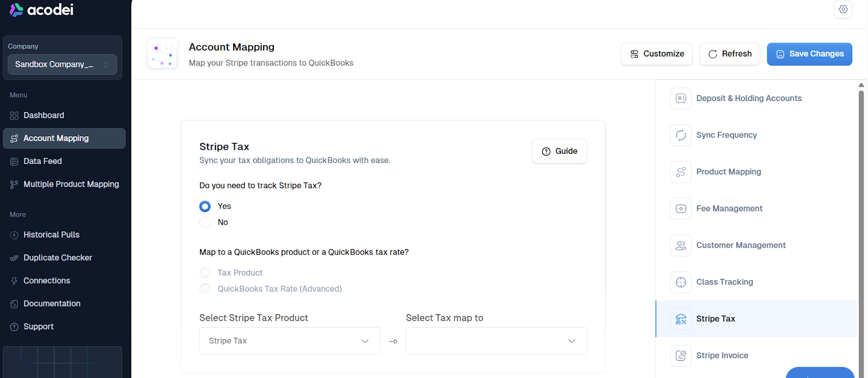Click the Acodei logo icon
The width and height of the screenshot is (868, 378).
point(16,10)
